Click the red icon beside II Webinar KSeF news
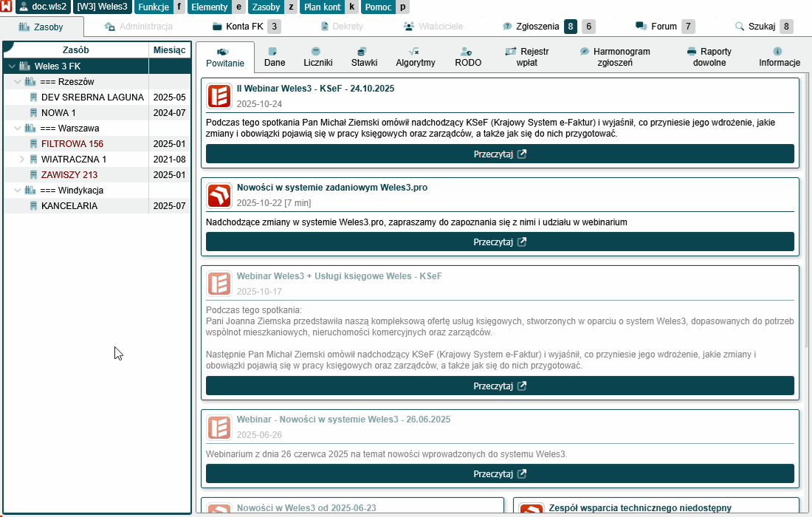Screen dimensions: 812x517 [219, 96]
